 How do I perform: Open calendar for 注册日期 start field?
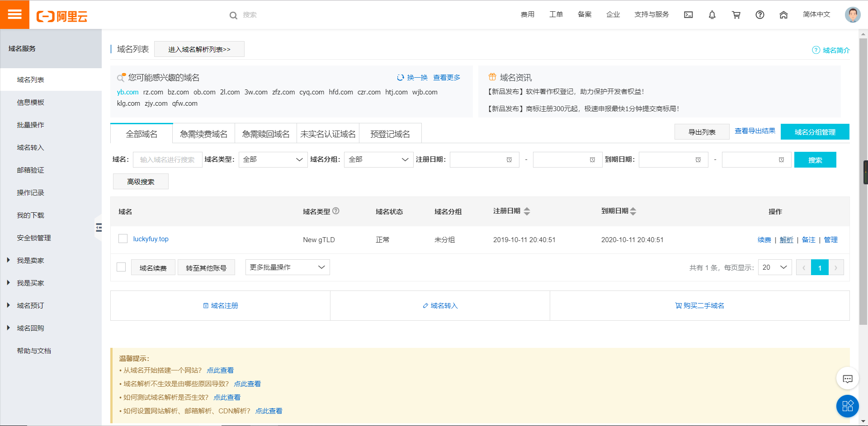tap(509, 160)
